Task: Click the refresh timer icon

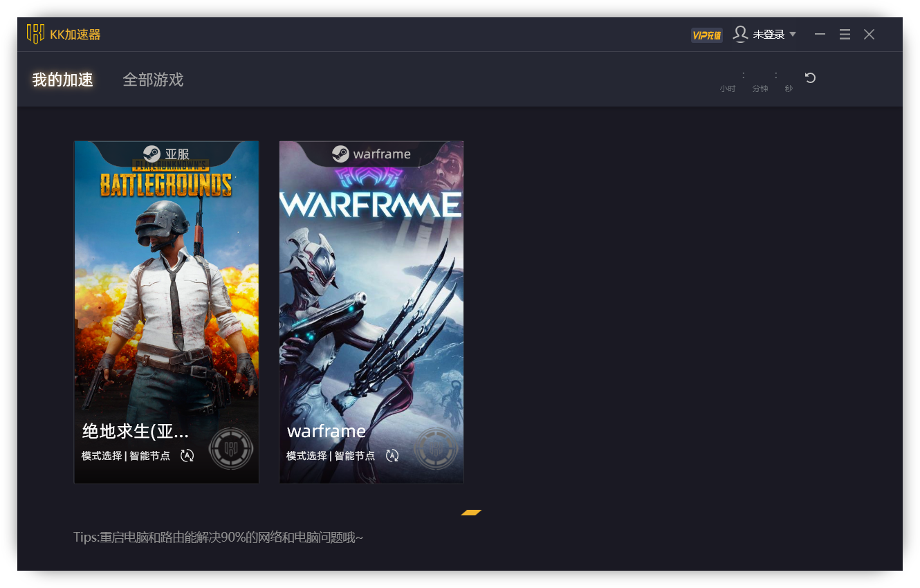Action: pyautogui.click(x=811, y=77)
